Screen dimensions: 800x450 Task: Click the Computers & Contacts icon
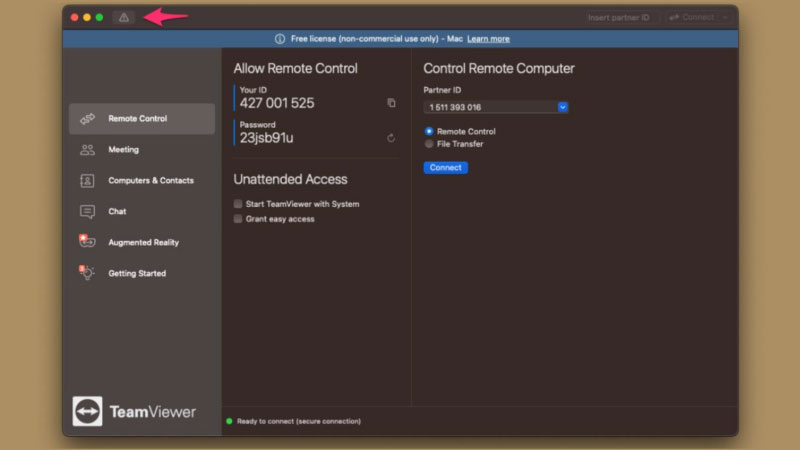[88, 181]
